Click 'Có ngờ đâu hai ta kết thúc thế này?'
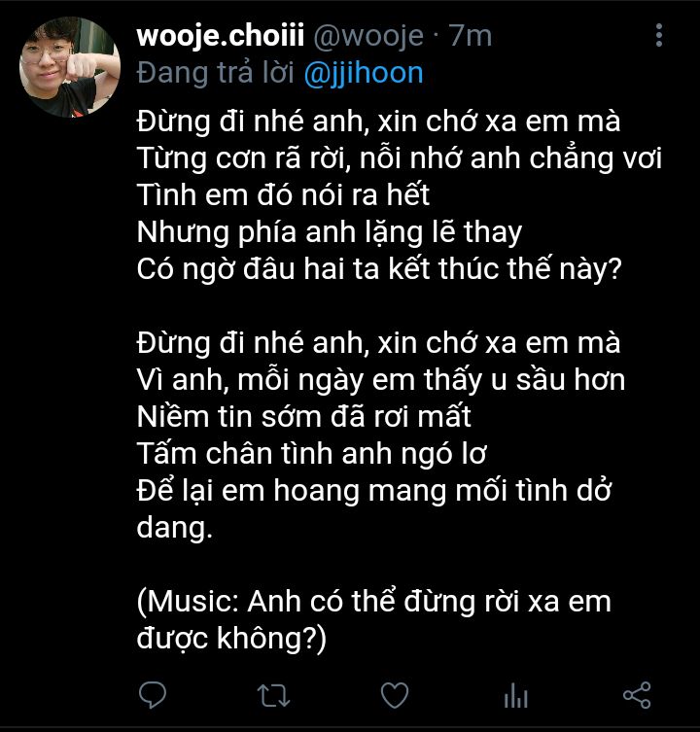Viewport: 700px width, 732px height. tap(379, 269)
